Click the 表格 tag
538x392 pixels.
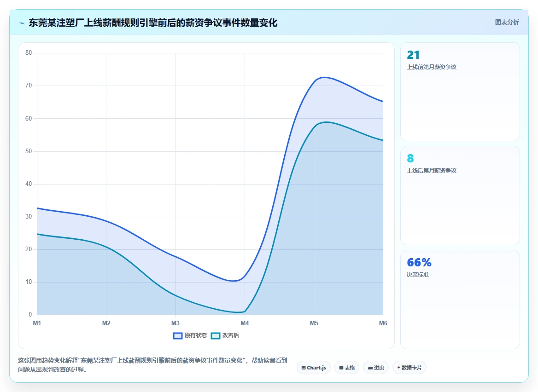(347, 368)
